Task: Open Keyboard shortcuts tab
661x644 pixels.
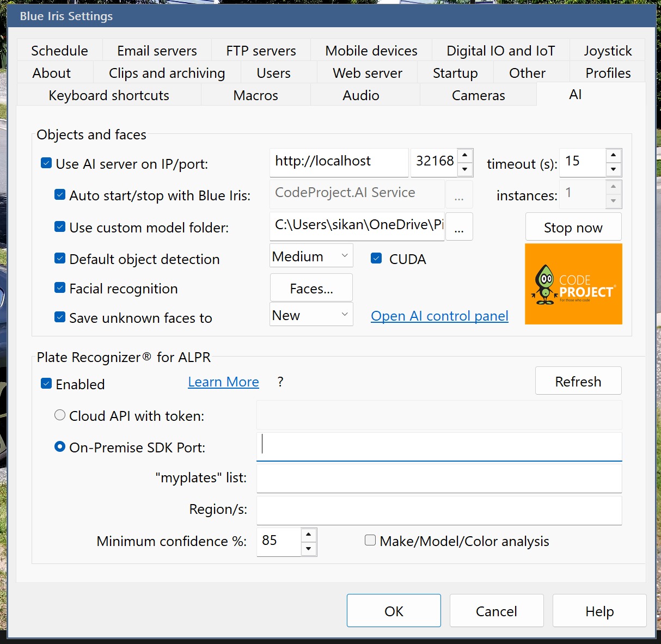Action: click(x=109, y=95)
